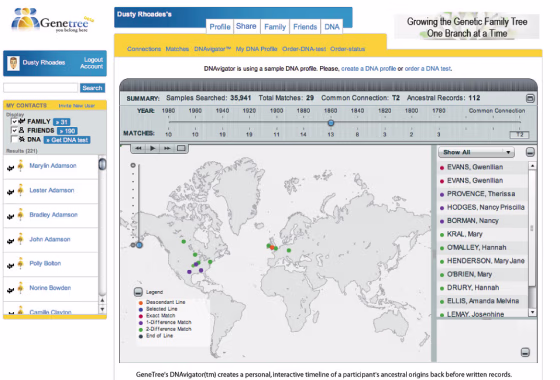Switch to the DNA tab
Screen dimensions: 560x380
[x=332, y=27]
